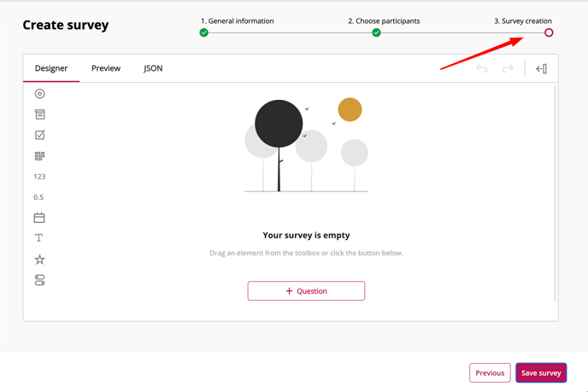Image resolution: width=588 pixels, height=392 pixels.
Task: Open the side panel with the arrow icon
Action: click(541, 68)
